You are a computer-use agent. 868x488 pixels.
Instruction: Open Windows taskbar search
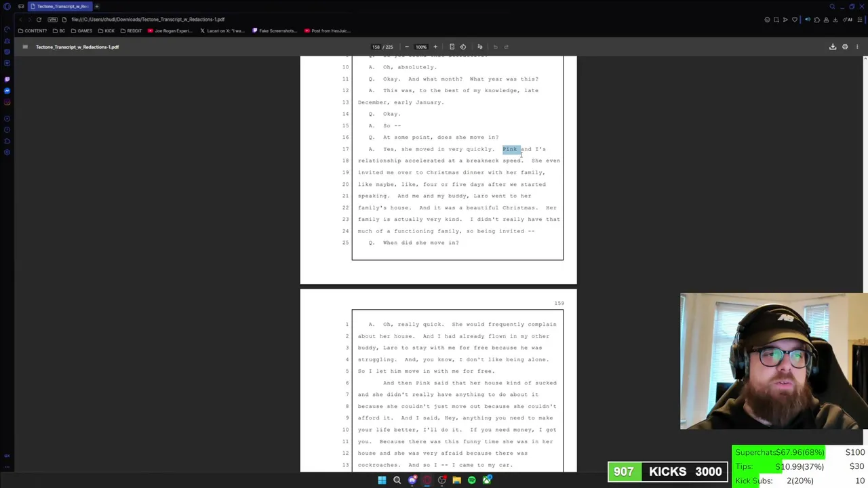pyautogui.click(x=397, y=480)
